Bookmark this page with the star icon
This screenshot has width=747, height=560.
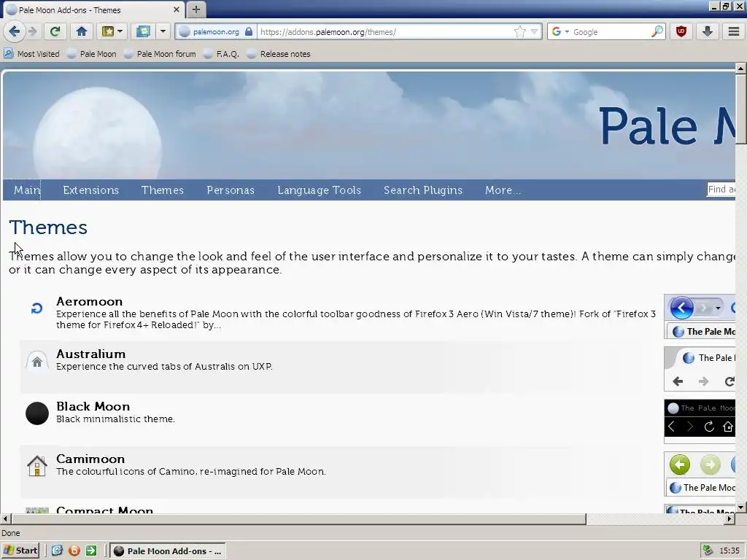click(519, 32)
